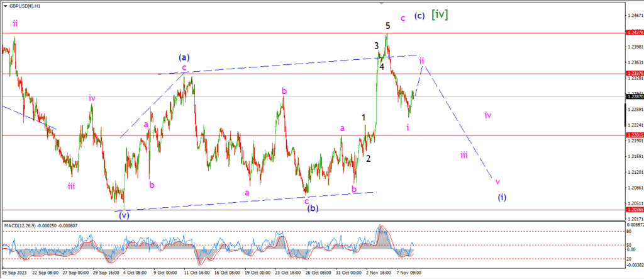Click the black wave 2 label
Screen dimensions: 644x279
(x=368, y=158)
